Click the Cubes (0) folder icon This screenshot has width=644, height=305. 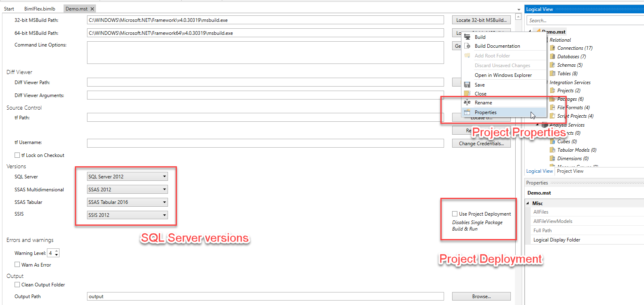click(x=553, y=141)
